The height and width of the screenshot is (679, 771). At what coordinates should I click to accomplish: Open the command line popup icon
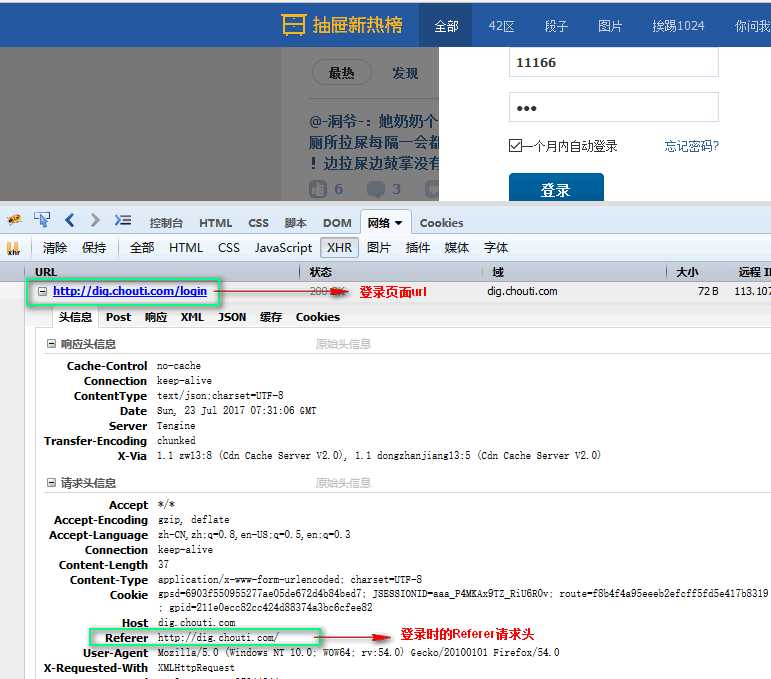(x=122, y=220)
